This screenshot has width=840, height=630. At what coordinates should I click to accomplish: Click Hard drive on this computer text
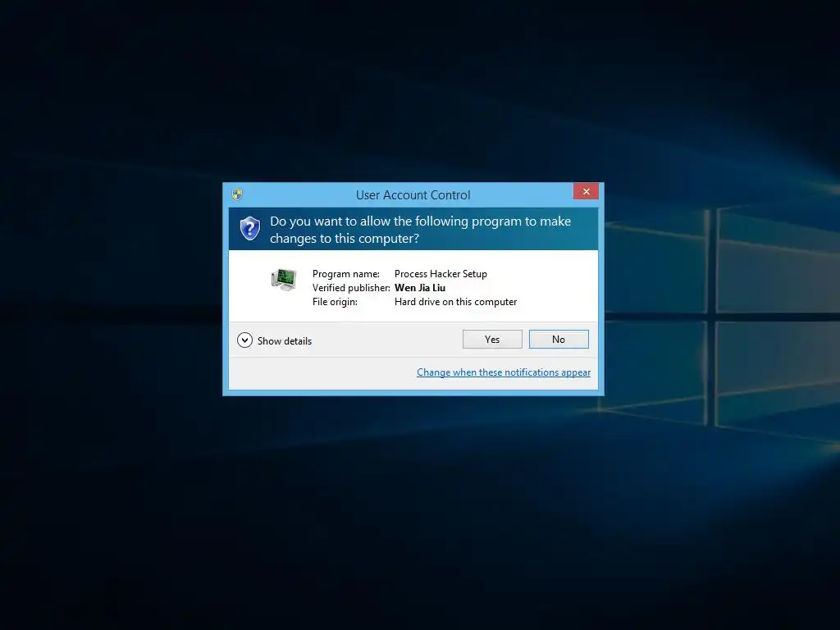click(x=455, y=302)
